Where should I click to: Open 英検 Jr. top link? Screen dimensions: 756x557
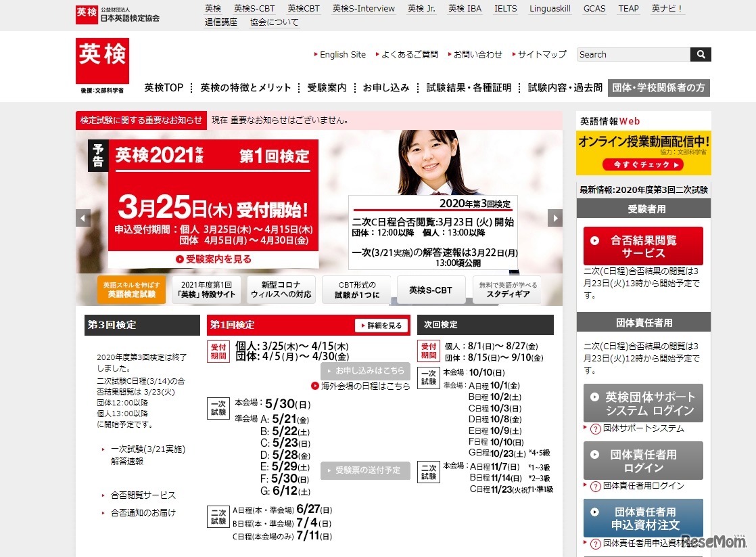click(x=421, y=9)
